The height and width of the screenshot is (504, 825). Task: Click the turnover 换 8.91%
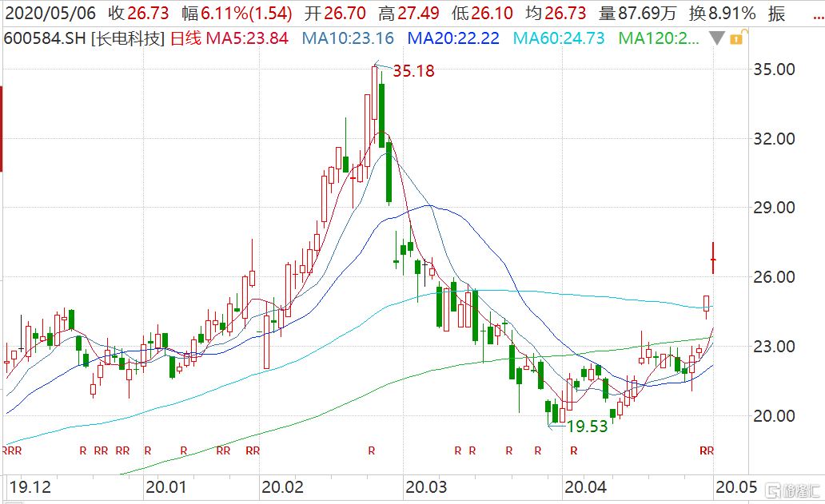[x=723, y=13]
